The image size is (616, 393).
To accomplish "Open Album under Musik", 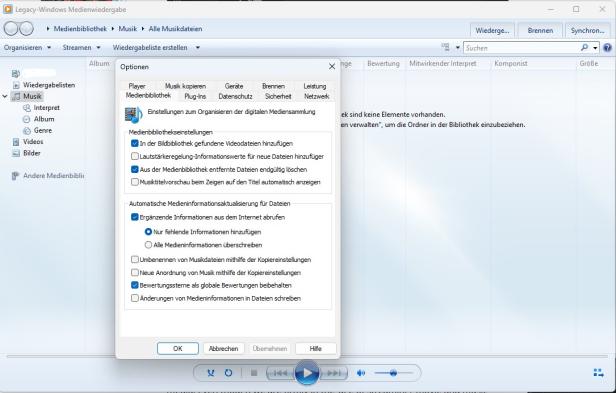I will pos(44,119).
